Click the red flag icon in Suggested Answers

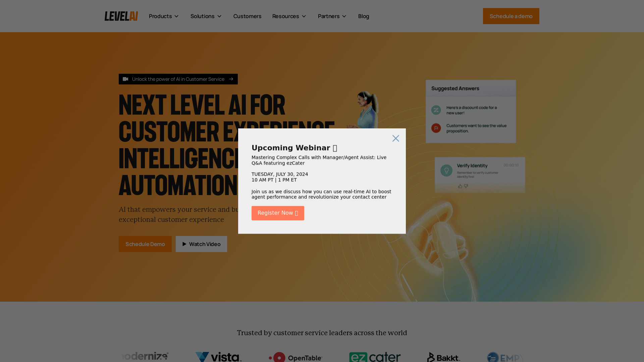pos(436,128)
